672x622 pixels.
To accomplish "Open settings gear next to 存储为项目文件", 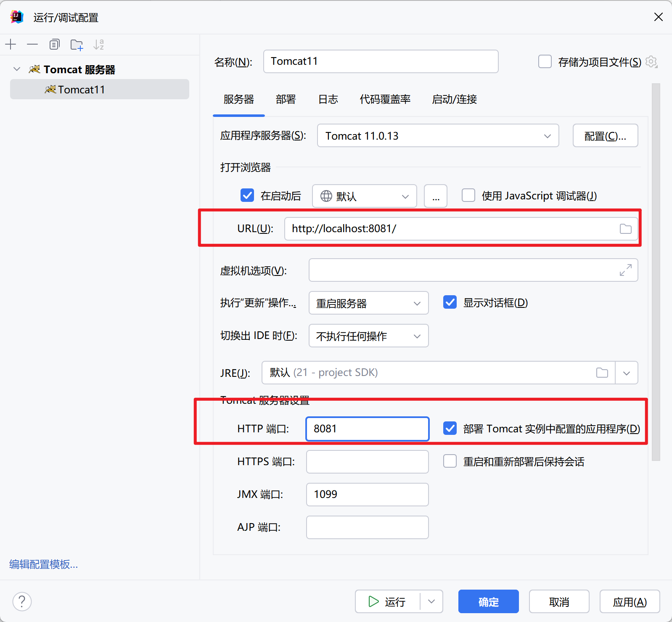I will (x=651, y=62).
